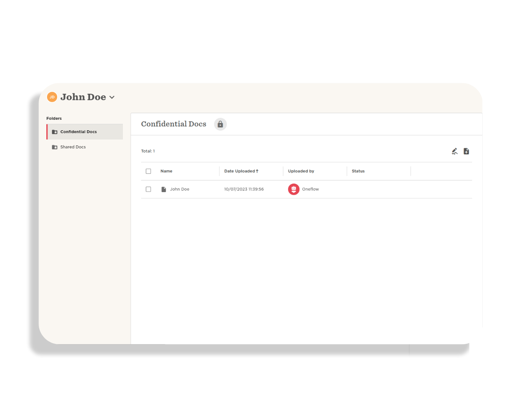Click the file icon next to John Doe document
Screen dimensions: 525x420
(164, 189)
